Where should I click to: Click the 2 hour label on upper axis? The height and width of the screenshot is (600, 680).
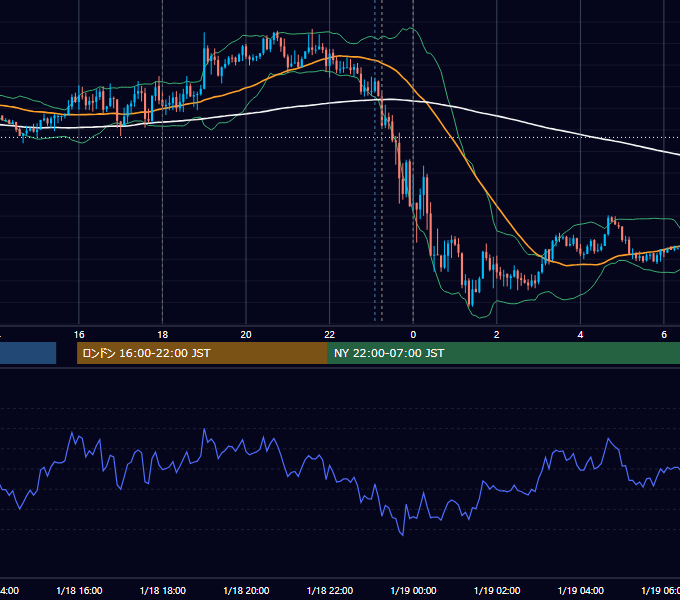(497, 335)
